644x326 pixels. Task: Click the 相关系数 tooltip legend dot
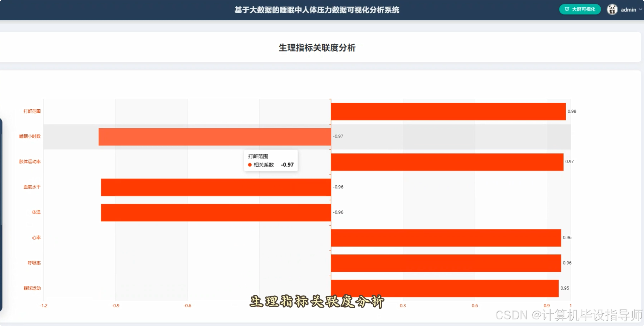click(250, 165)
